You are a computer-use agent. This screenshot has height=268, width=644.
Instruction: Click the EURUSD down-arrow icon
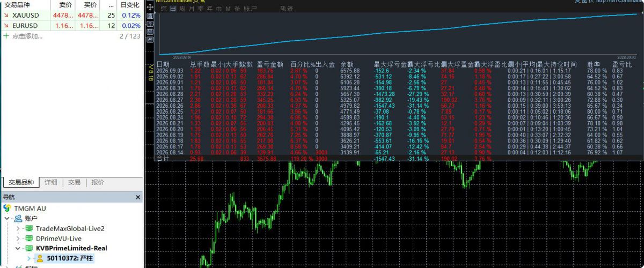coord(6,26)
